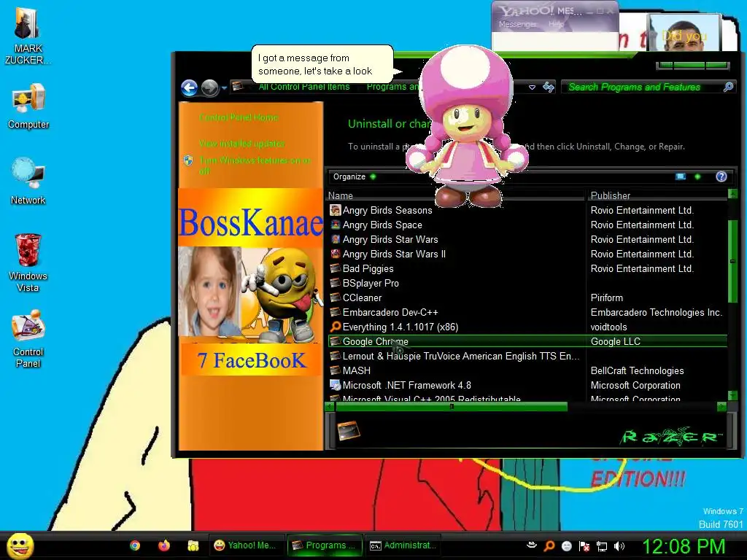Click the voidtools publisher cell
Viewport: 747px width, 560px height.
pos(609,327)
